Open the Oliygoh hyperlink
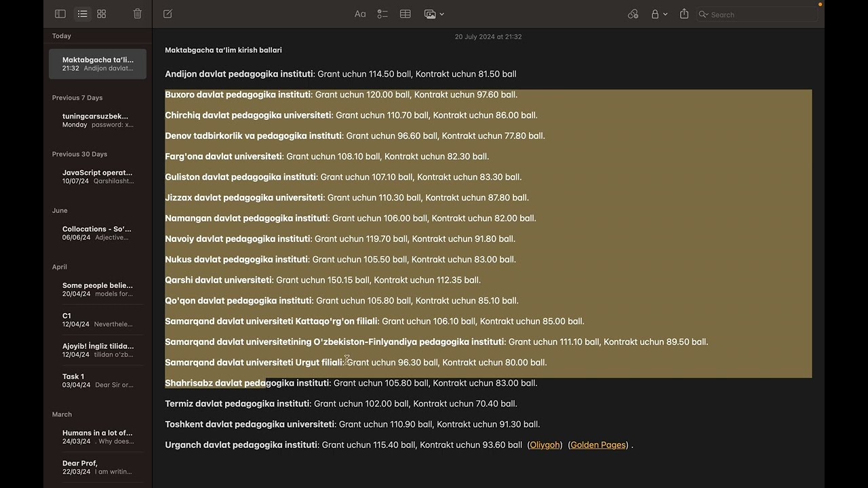This screenshot has height=488, width=868. tap(545, 445)
